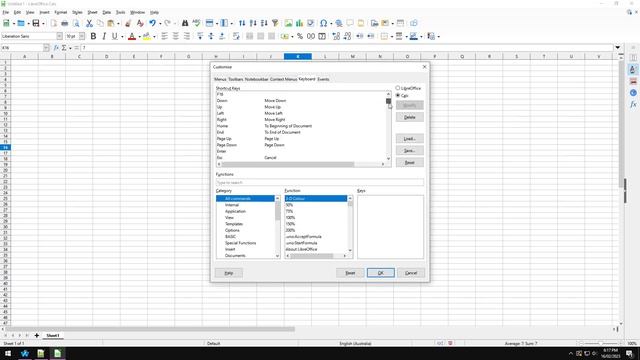640x360 pixels.
Task: Select the Page Down shortcut row
Action: point(301,145)
